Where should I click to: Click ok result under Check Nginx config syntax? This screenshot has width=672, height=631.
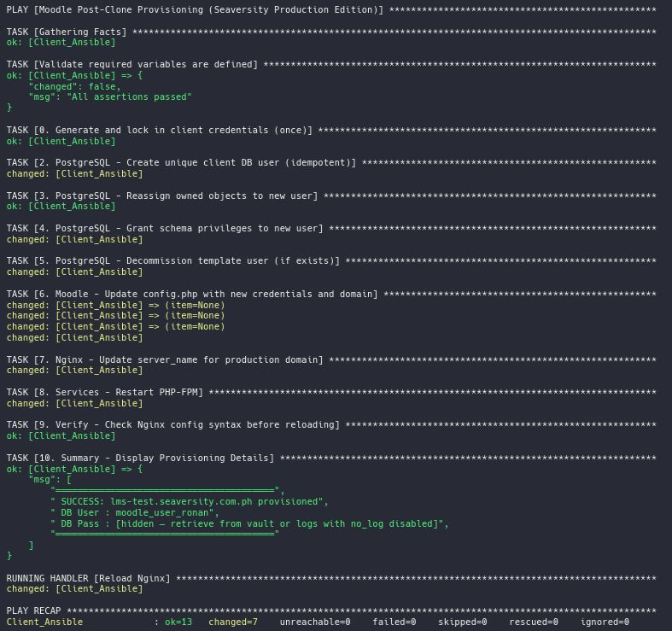click(61, 435)
